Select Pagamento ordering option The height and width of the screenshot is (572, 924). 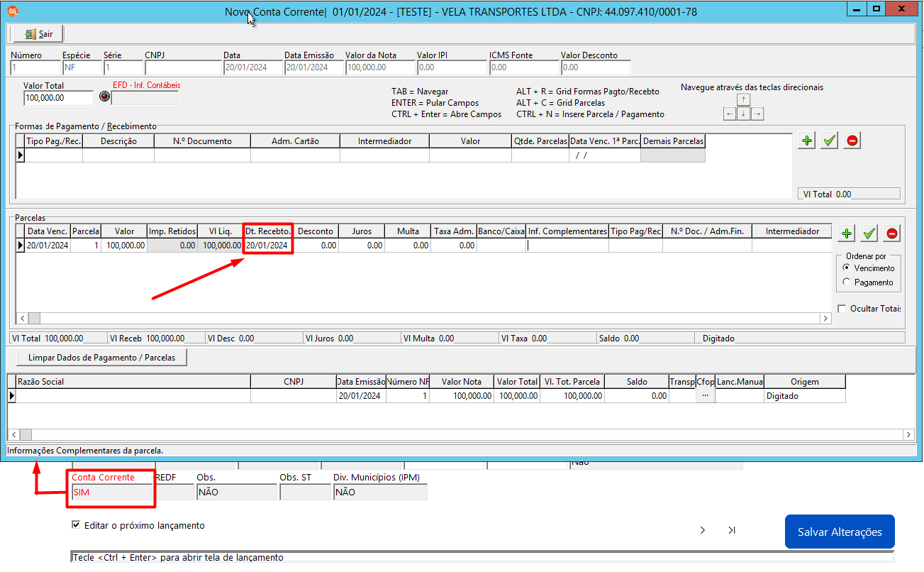click(x=846, y=282)
